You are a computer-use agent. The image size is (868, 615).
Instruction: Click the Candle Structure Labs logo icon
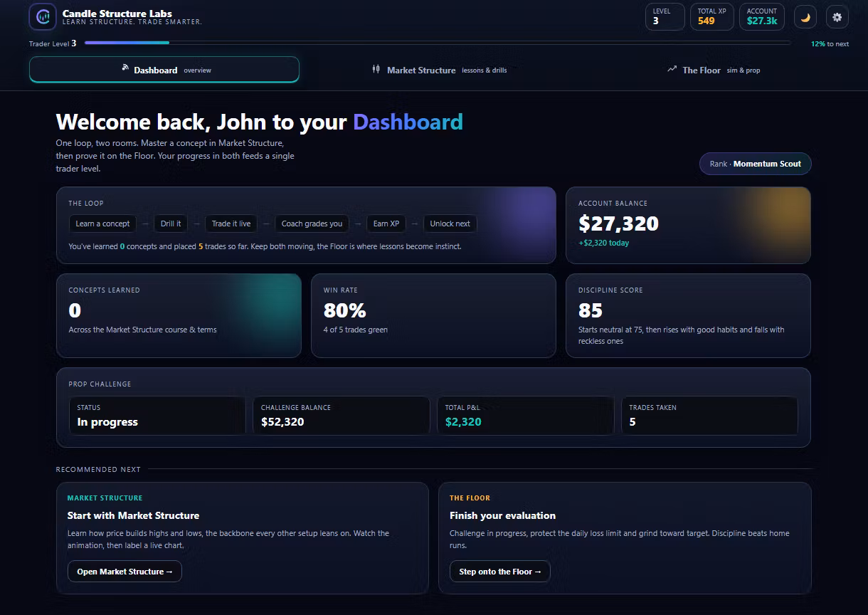click(x=43, y=16)
